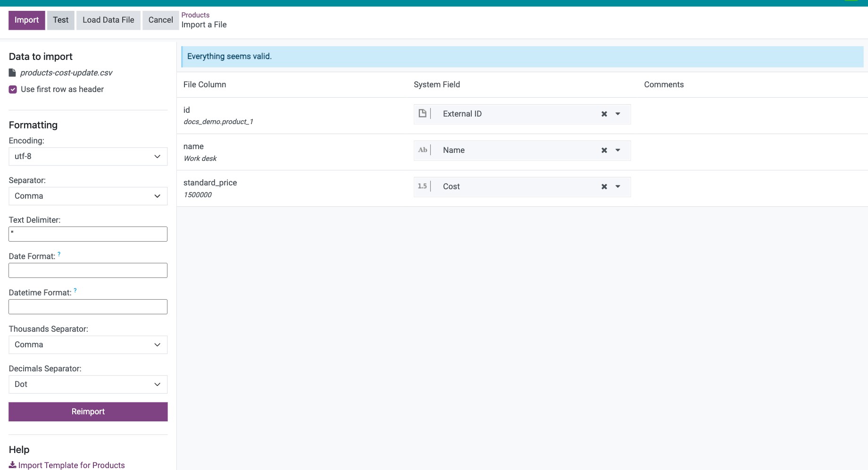
Task: Focus the Date Format input field
Action: pyautogui.click(x=88, y=270)
